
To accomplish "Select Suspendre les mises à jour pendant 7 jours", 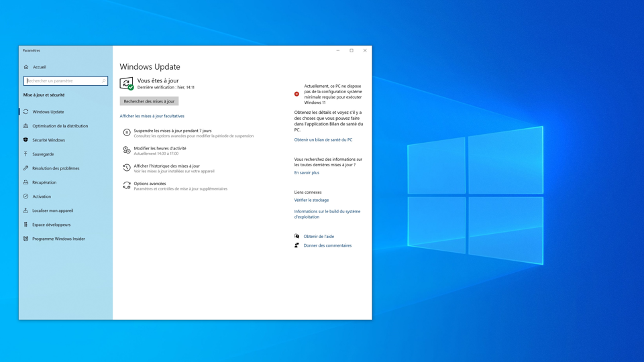I will [x=172, y=131].
